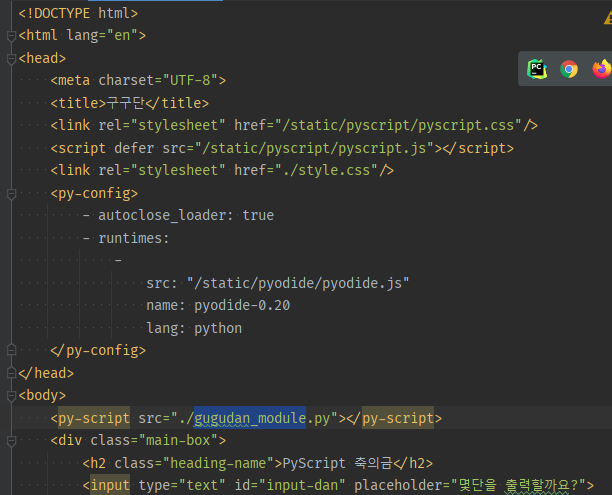Click highlighted gugudan_module text in py-script src

[250, 418]
